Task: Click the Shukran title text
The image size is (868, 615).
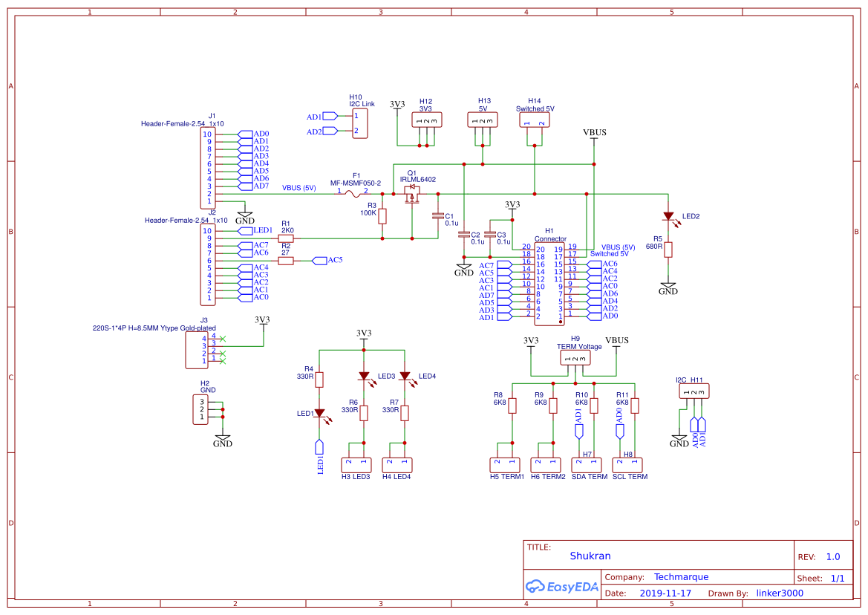Action: 590,556
